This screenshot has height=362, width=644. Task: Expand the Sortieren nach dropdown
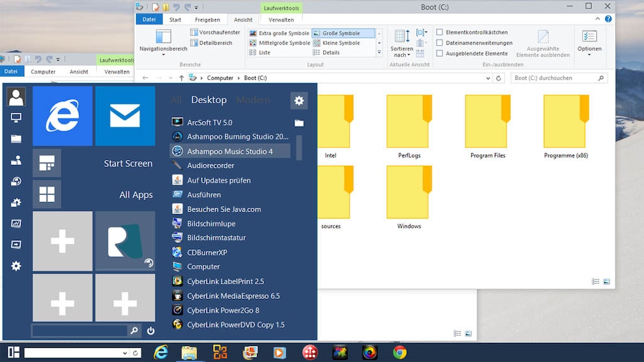(x=402, y=52)
